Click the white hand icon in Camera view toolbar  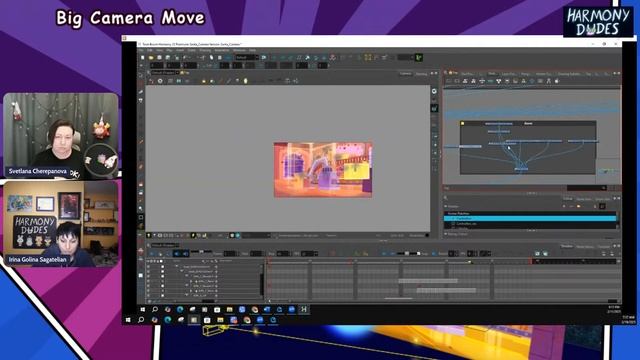pyautogui.click(x=246, y=81)
